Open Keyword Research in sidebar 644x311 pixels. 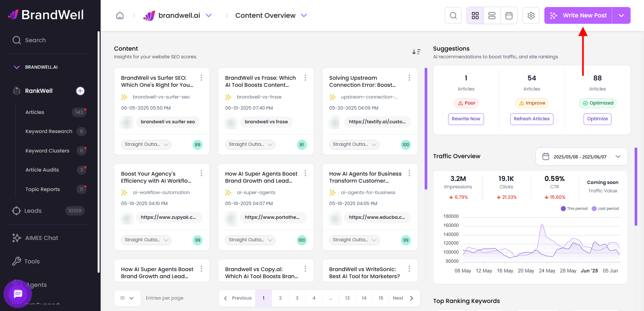click(x=49, y=131)
